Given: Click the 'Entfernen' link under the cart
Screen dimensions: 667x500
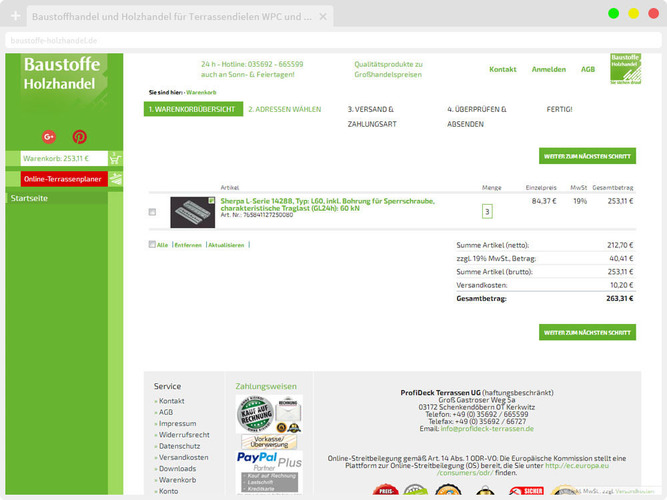Looking at the screenshot, I should click(188, 245).
